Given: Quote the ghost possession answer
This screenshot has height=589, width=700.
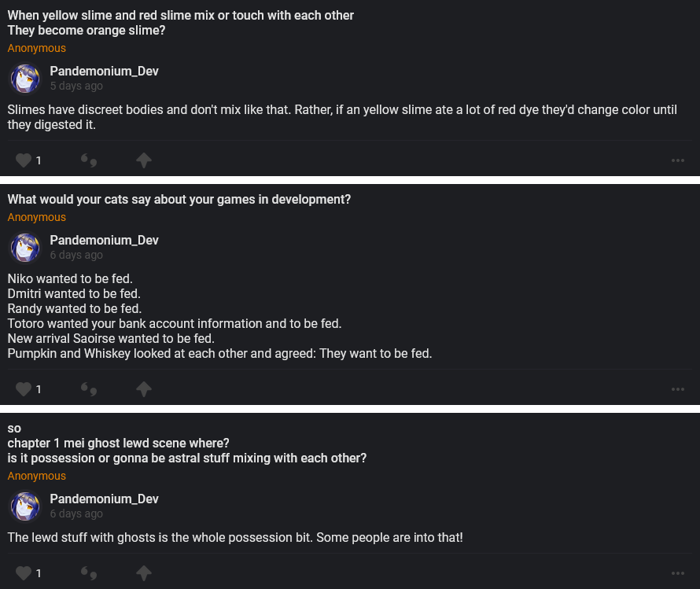Looking at the screenshot, I should (x=89, y=573).
